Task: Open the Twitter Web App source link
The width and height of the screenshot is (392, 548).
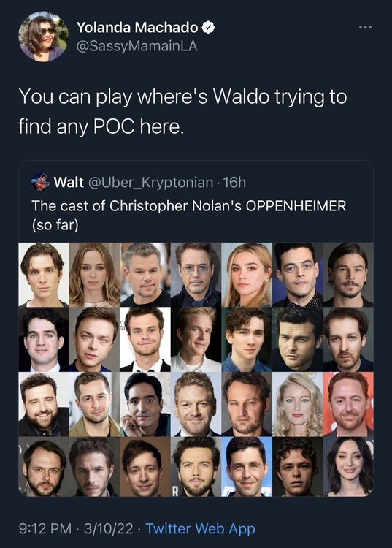Action: 200,528
